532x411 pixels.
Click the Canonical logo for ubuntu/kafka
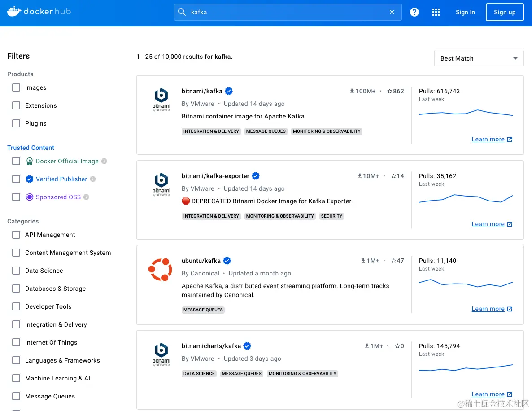(161, 269)
